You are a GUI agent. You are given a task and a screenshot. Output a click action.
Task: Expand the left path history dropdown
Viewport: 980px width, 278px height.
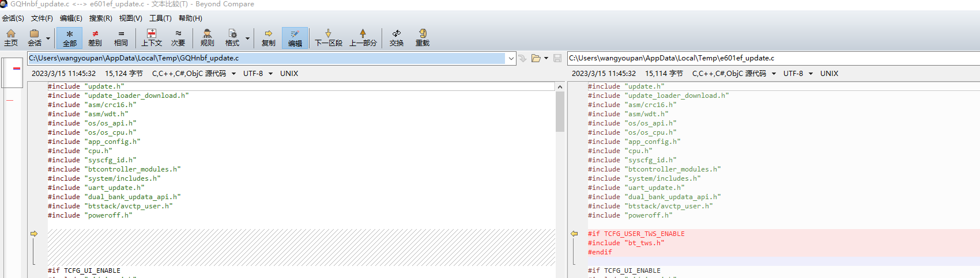(511, 58)
